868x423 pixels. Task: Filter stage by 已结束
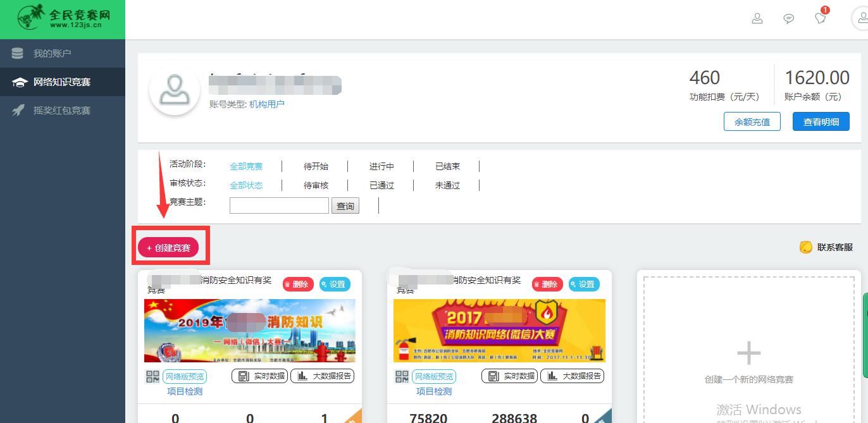(447, 166)
